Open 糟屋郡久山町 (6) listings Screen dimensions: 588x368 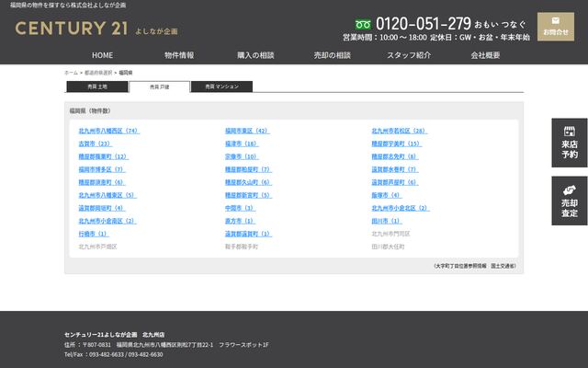[x=248, y=182]
